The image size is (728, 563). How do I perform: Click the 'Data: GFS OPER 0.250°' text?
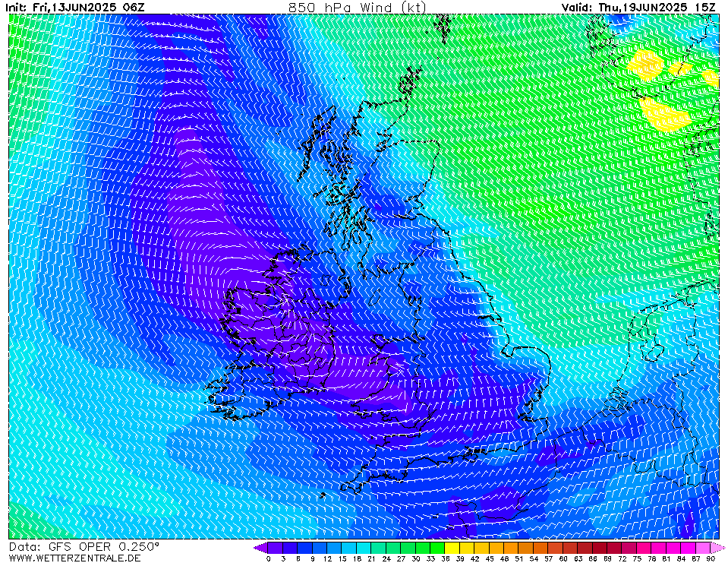click(x=84, y=547)
